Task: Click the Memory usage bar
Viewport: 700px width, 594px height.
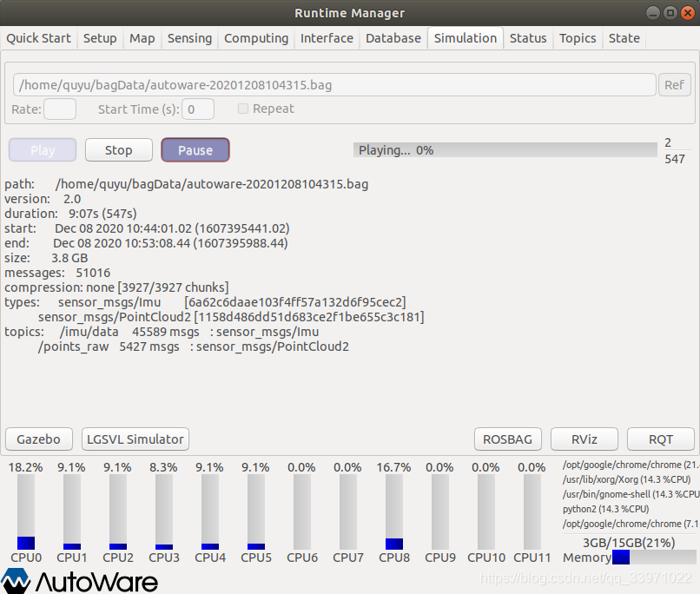Action: pyautogui.click(x=654, y=557)
